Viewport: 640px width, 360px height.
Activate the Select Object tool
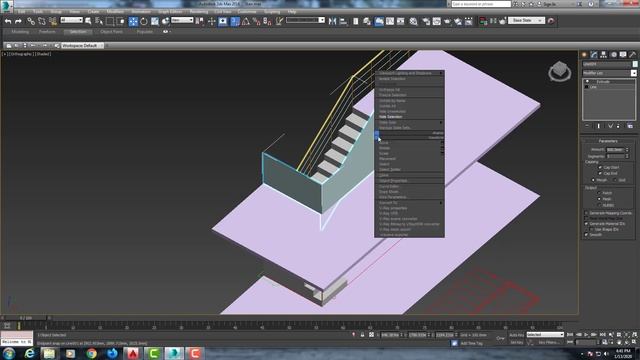[88, 21]
